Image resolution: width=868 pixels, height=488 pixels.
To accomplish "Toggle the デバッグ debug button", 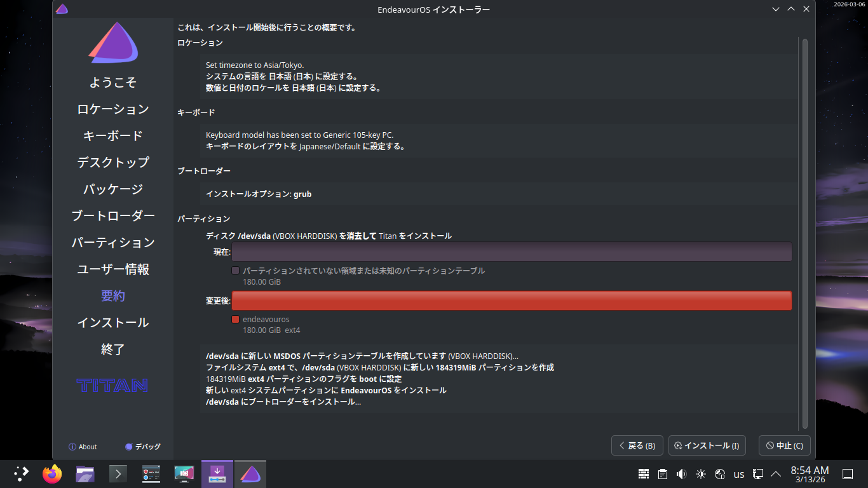I will point(143,447).
